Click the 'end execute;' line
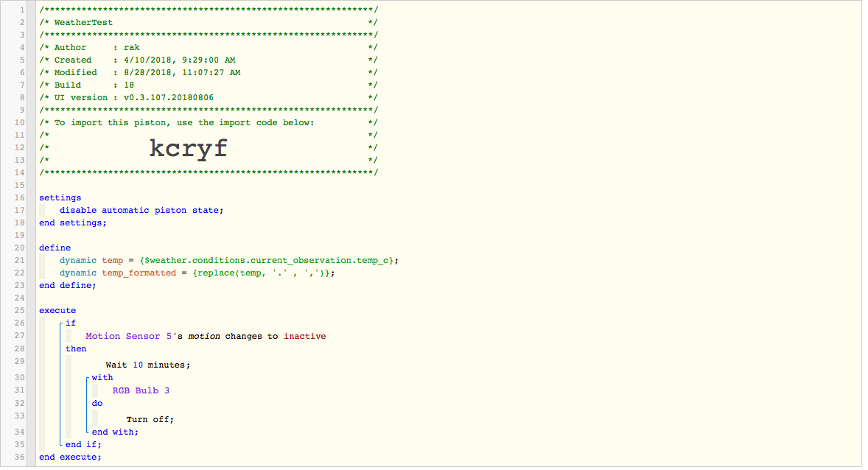868x470 pixels. (x=70, y=457)
